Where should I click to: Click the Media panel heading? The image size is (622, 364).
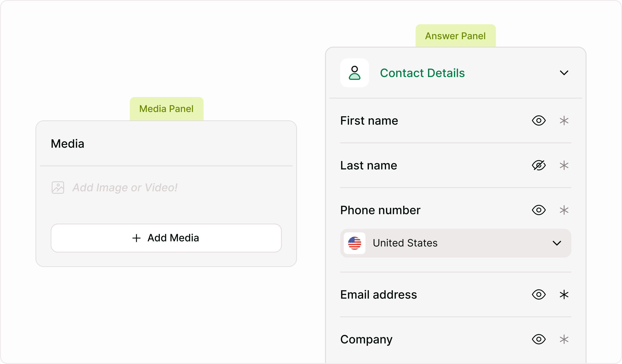coord(67,143)
